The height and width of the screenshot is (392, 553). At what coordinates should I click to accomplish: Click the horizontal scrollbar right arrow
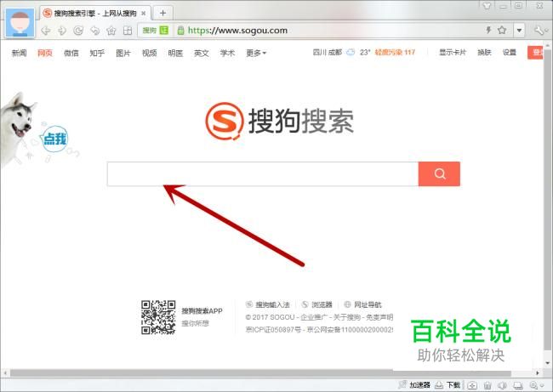click(538, 373)
